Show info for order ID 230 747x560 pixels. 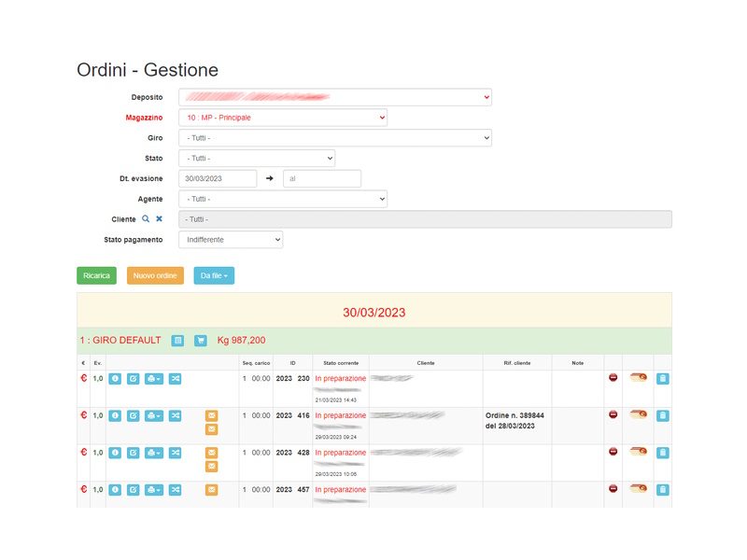pyautogui.click(x=115, y=379)
